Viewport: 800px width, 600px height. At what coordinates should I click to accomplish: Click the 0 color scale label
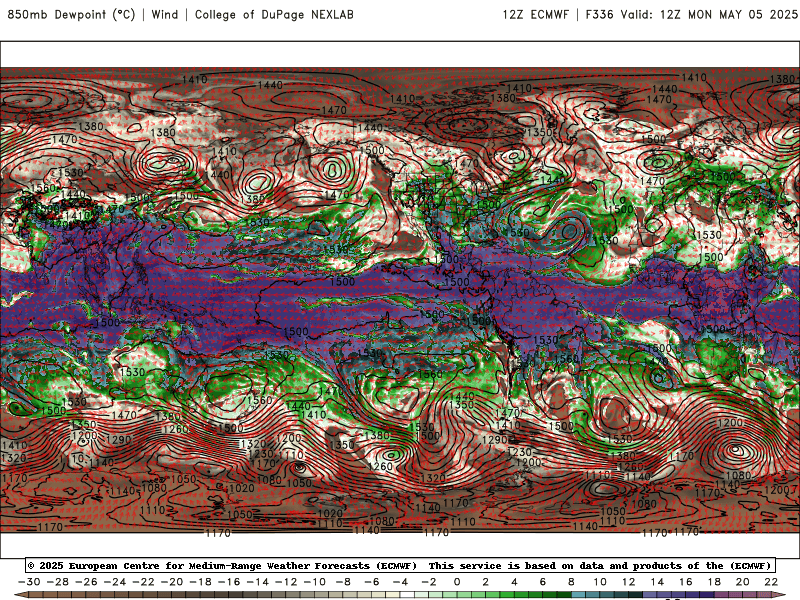(457, 582)
